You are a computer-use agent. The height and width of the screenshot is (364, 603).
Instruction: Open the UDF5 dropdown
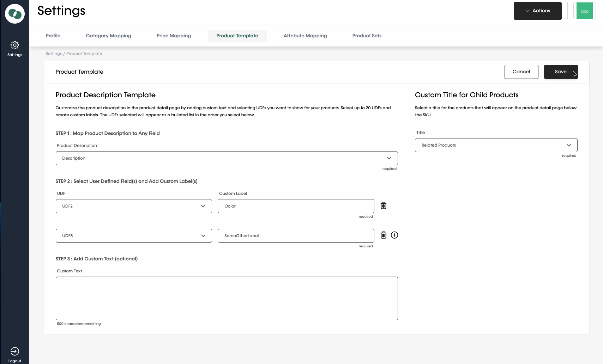click(x=134, y=236)
